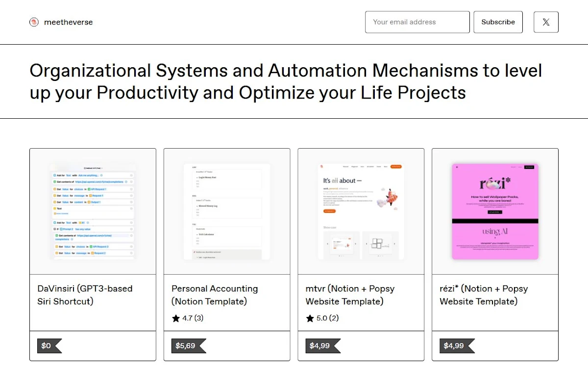Open the pink rézi* template preview image
Image resolution: width=588 pixels, height=368 pixels.
[x=495, y=211]
